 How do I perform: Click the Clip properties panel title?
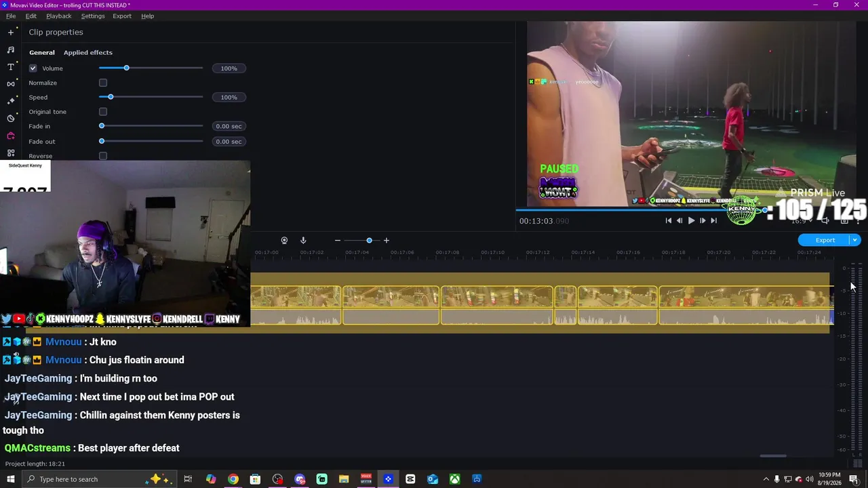[x=56, y=33]
